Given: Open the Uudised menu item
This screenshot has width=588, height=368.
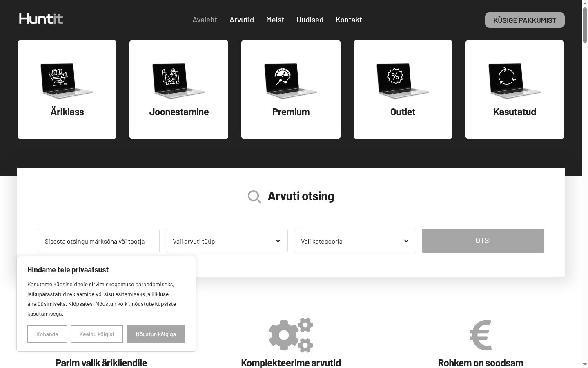Looking at the screenshot, I should pos(310,20).
